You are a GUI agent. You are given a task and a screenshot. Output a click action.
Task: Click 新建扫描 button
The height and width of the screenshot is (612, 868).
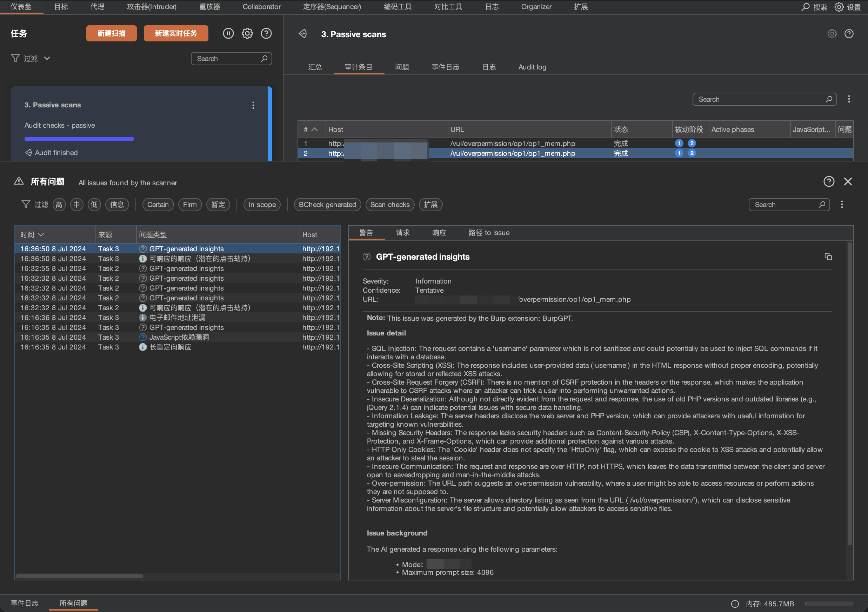(x=112, y=33)
